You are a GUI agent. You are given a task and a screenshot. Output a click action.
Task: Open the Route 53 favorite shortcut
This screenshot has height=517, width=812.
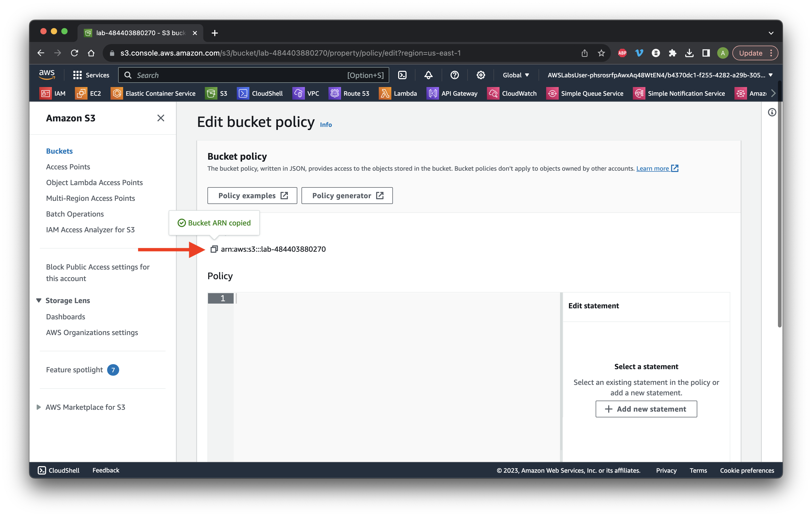tap(349, 94)
